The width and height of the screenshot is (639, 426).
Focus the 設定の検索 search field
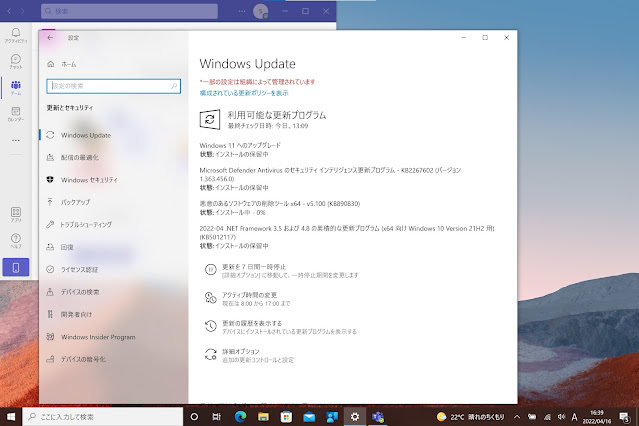coord(113,86)
